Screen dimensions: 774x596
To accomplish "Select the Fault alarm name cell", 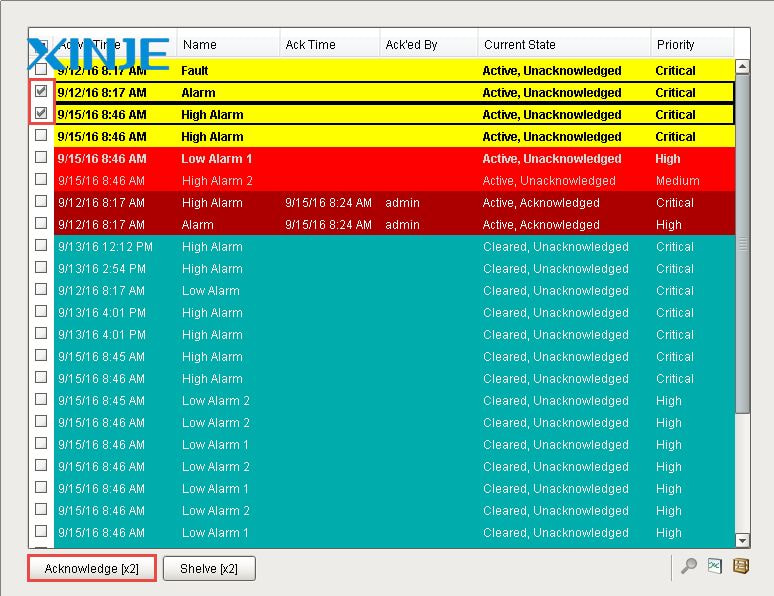I will point(194,71).
